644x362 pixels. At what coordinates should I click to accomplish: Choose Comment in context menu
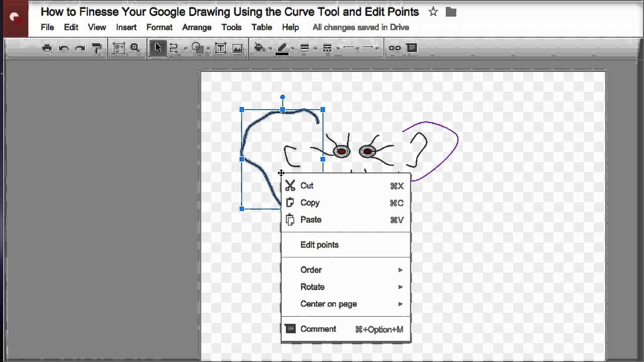tap(346, 329)
